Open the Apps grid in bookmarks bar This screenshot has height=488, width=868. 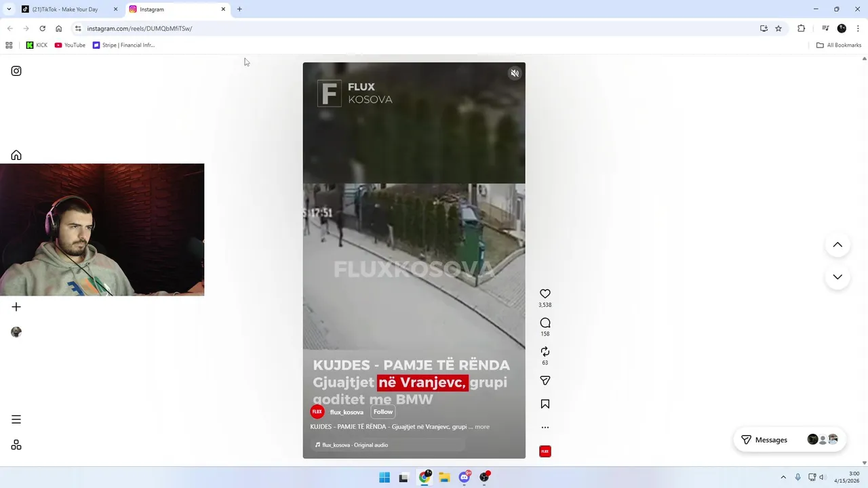pos(9,45)
